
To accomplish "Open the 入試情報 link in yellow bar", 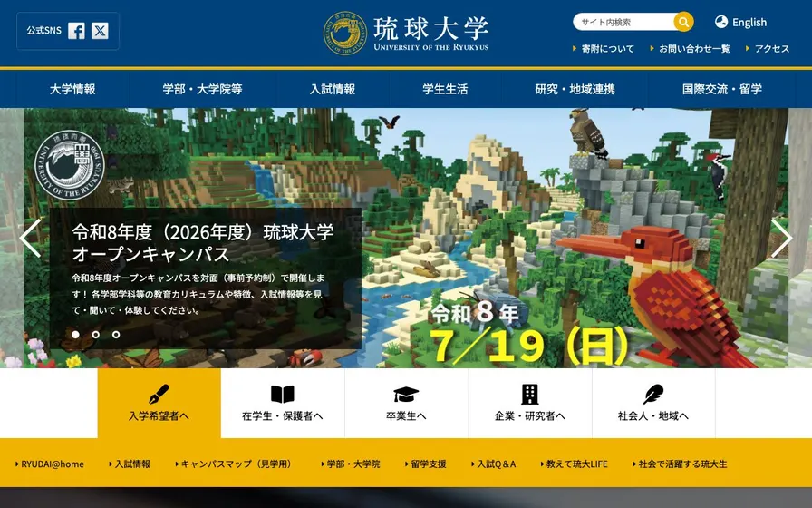I will click(132, 464).
